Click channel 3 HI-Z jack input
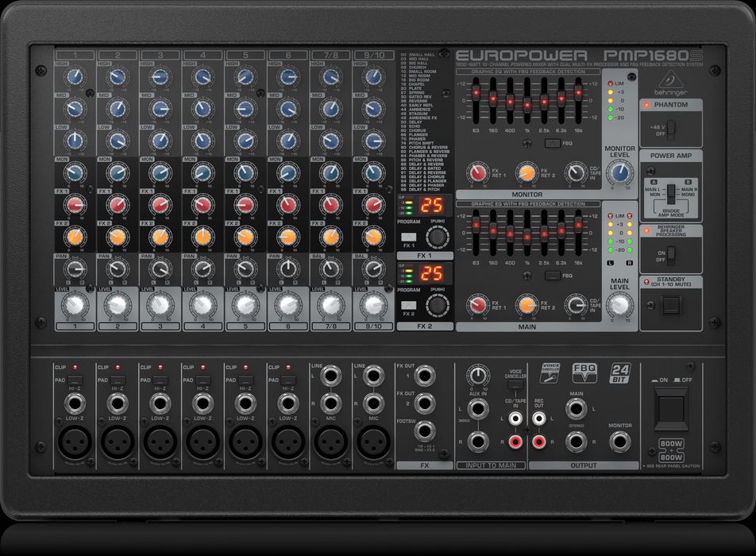 pyautogui.click(x=160, y=403)
